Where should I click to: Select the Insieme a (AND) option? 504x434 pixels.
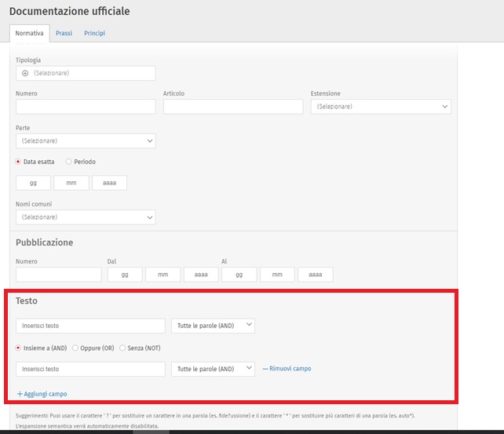pos(19,348)
